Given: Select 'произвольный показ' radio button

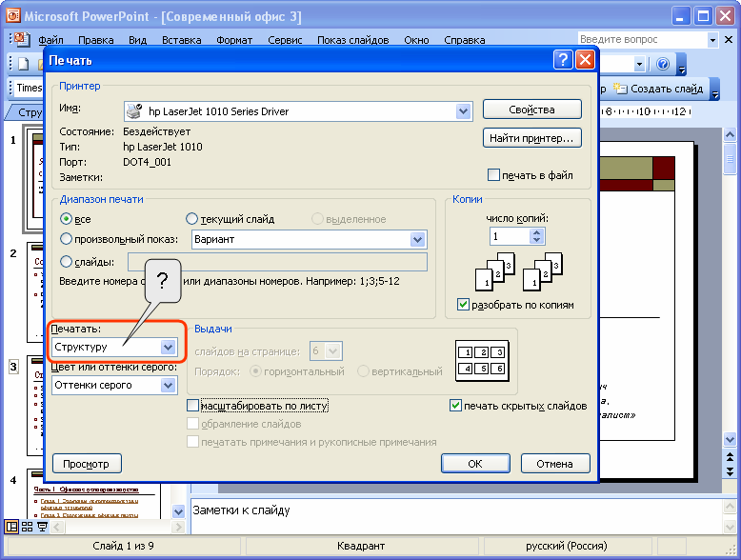Looking at the screenshot, I should (x=66, y=239).
